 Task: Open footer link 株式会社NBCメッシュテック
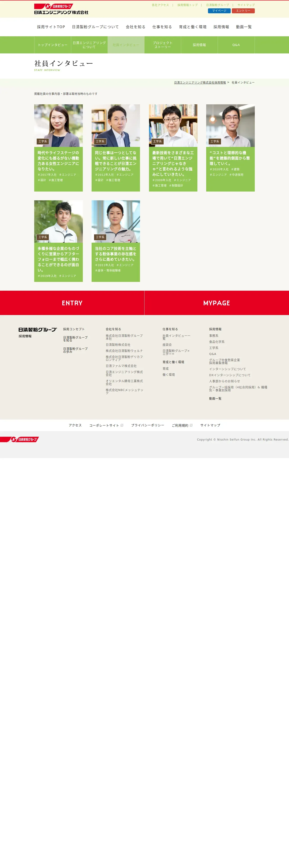coord(124,392)
